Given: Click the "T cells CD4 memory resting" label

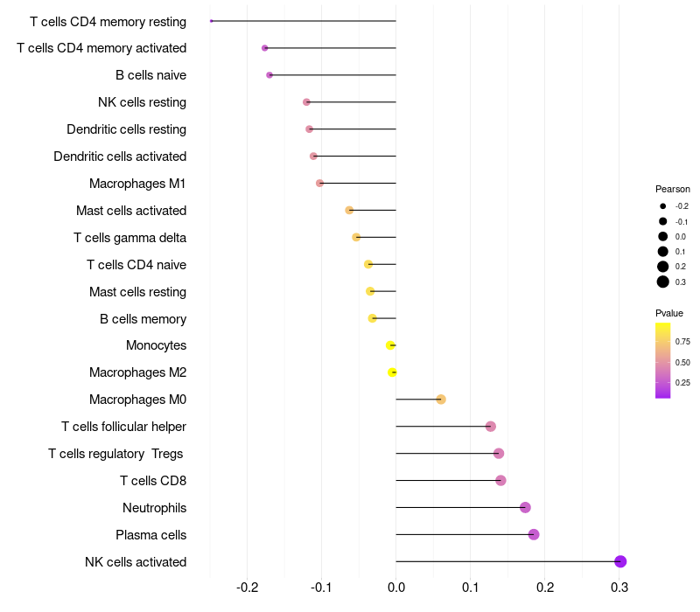Looking at the screenshot, I should 108,21.
